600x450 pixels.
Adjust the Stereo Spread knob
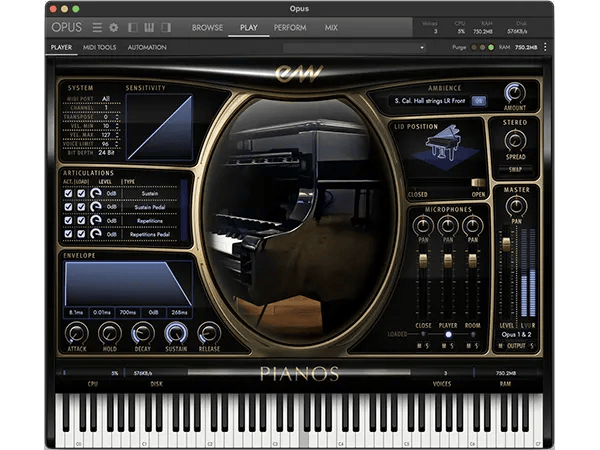pos(515,141)
